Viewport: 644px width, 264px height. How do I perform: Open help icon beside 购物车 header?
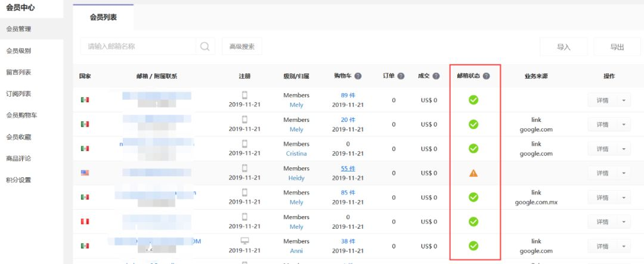(358, 76)
